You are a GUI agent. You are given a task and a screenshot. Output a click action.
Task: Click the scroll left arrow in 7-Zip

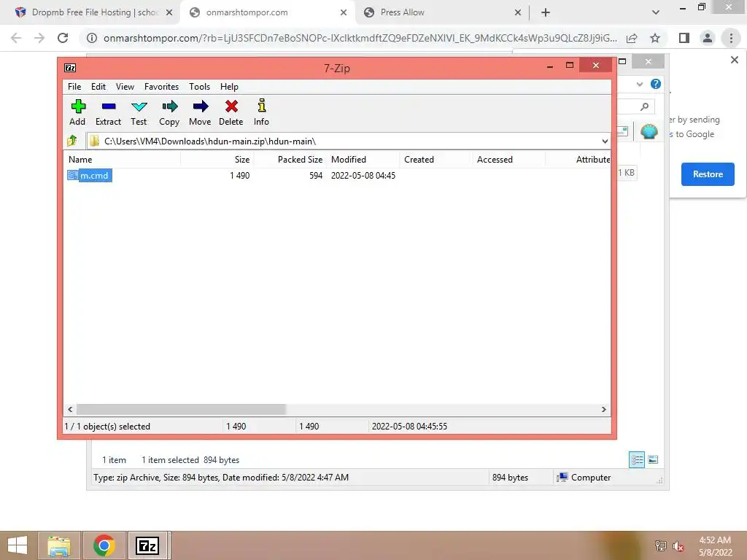point(71,409)
